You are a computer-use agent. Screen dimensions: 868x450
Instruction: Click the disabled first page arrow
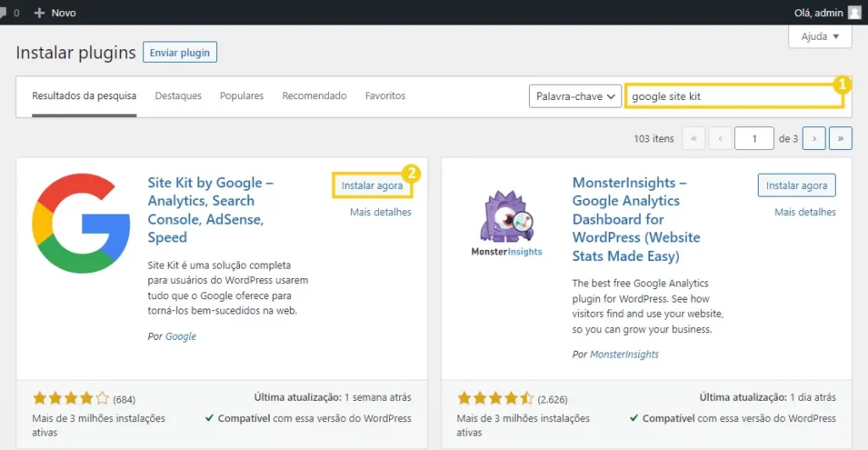click(x=693, y=138)
